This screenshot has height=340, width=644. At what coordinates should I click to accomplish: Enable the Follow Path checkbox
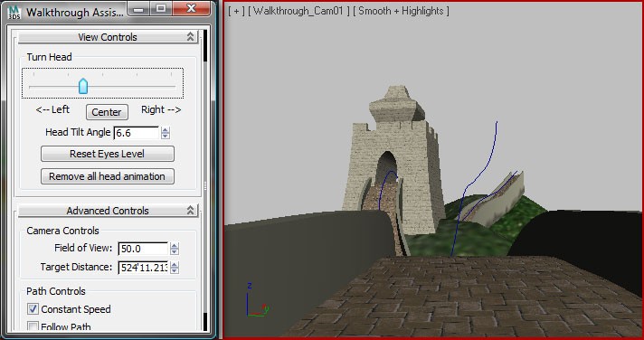point(33,326)
